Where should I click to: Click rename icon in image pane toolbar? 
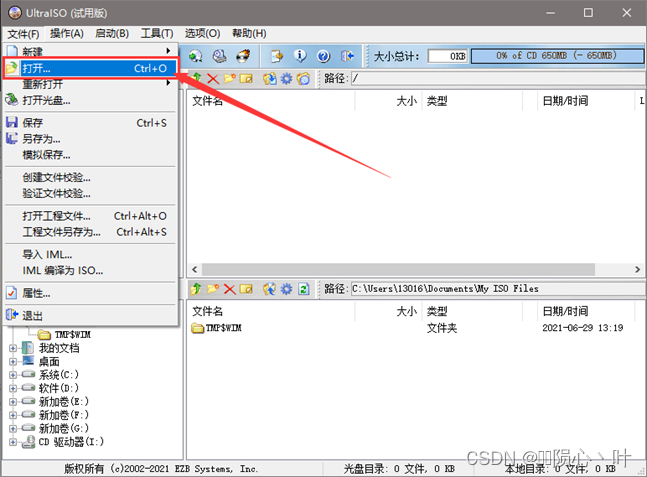[x=246, y=78]
